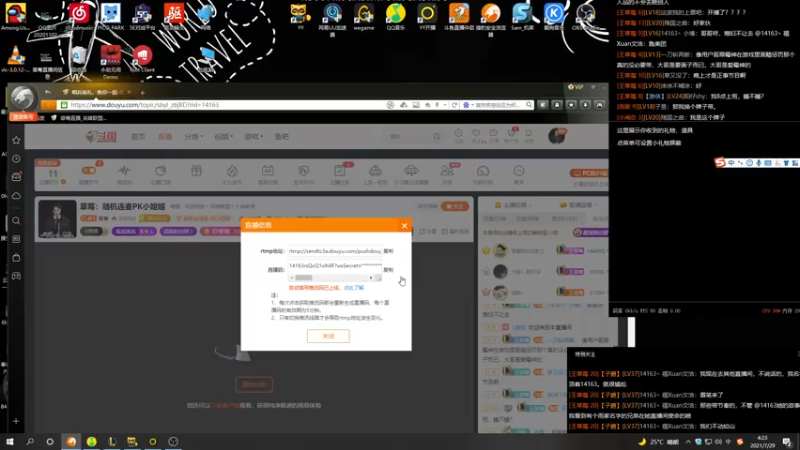
Task: Click the browser tab with Douyu room title
Action: [x=94, y=92]
